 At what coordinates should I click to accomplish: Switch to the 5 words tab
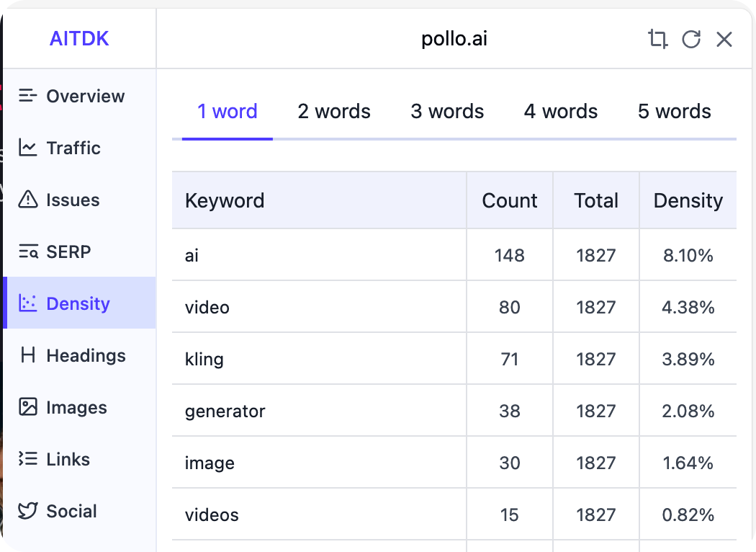click(x=674, y=112)
